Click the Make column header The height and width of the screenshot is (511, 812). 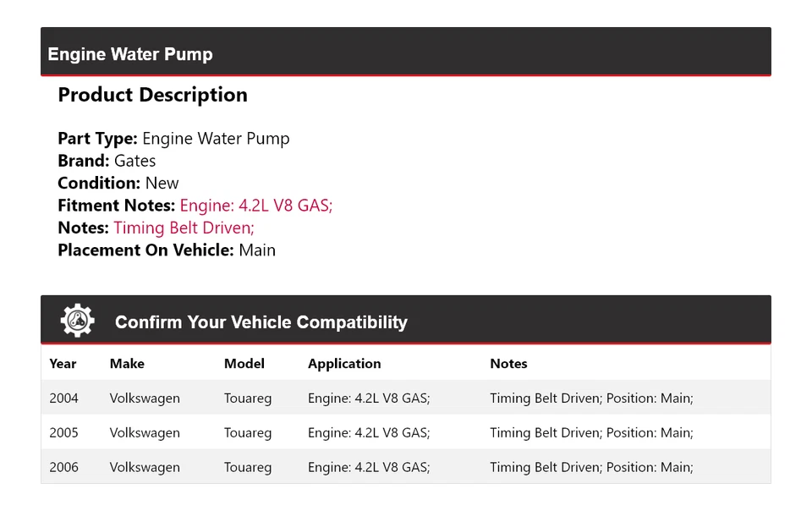pos(127,364)
